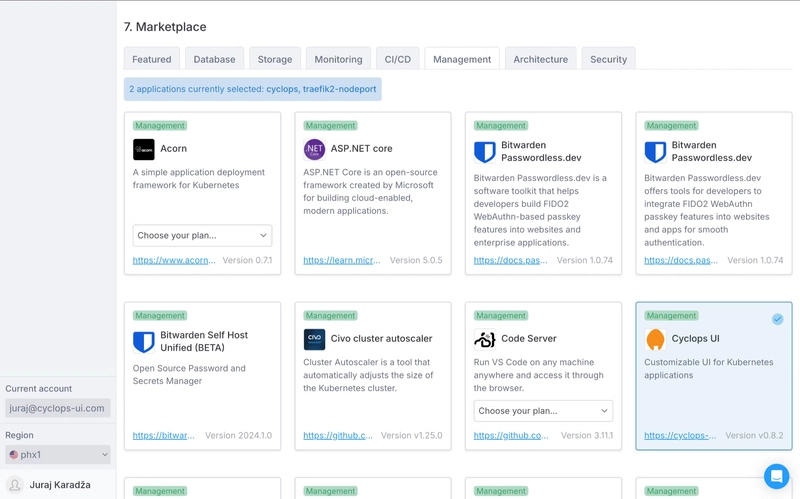Click the Acorn app logo icon
800x499 pixels.
point(143,149)
